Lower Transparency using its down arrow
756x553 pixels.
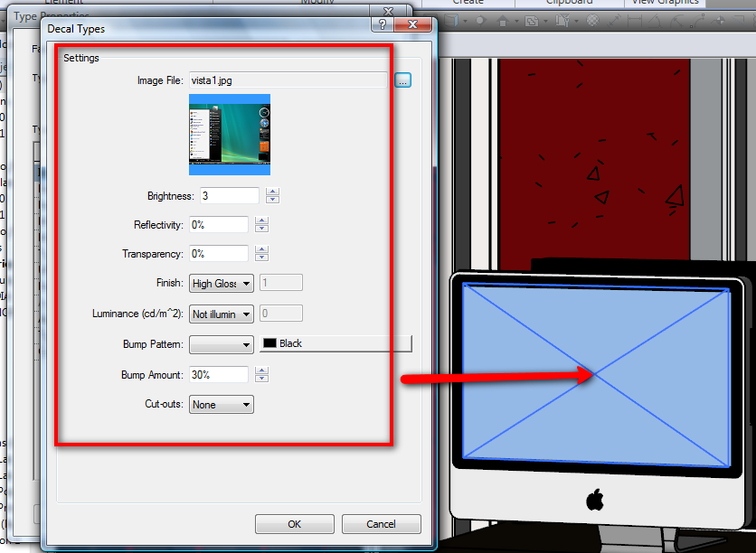(262, 258)
